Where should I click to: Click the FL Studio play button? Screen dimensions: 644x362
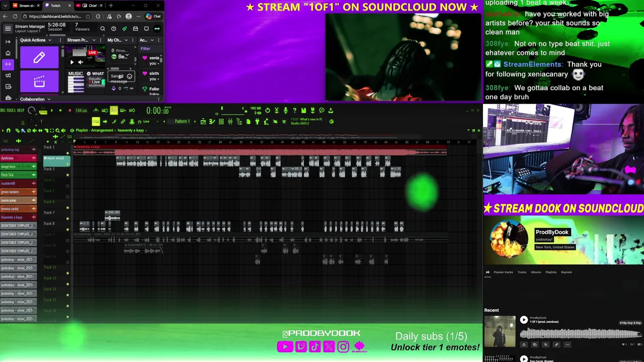52,111
